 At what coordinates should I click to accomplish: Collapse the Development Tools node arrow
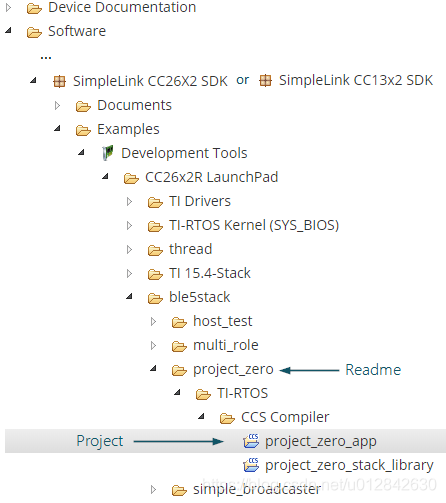(x=81, y=152)
